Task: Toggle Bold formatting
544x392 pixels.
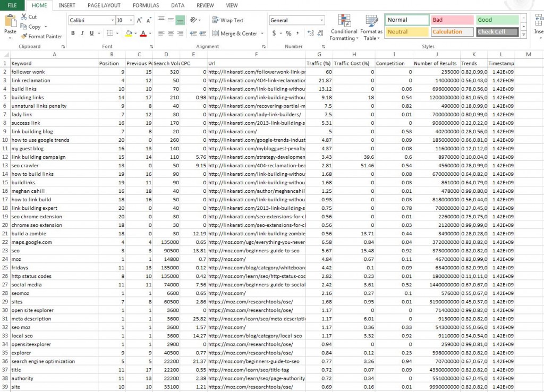Action: [73, 33]
